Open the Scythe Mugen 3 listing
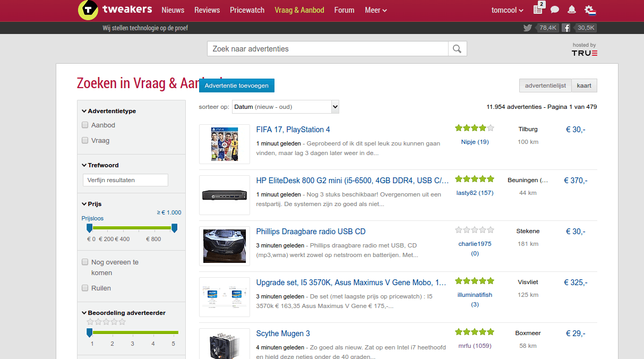 pos(283,334)
